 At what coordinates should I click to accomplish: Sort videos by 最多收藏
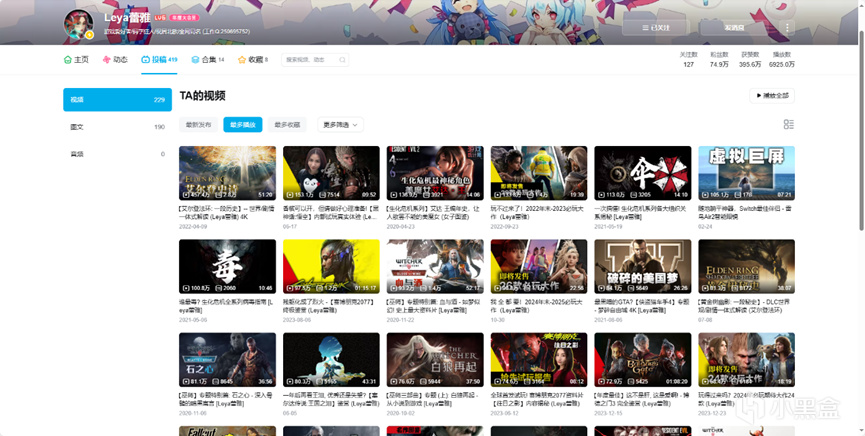(287, 125)
